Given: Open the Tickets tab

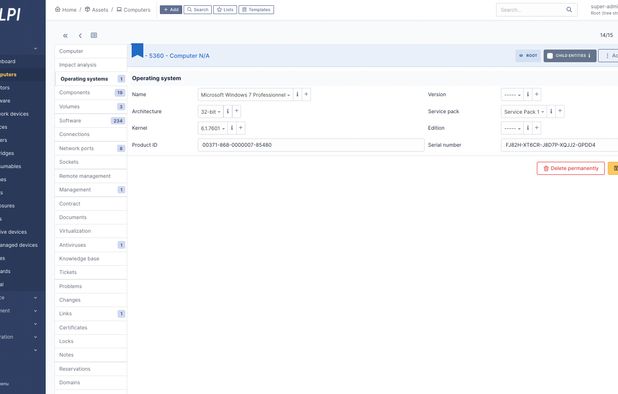Looking at the screenshot, I should [x=91, y=272].
